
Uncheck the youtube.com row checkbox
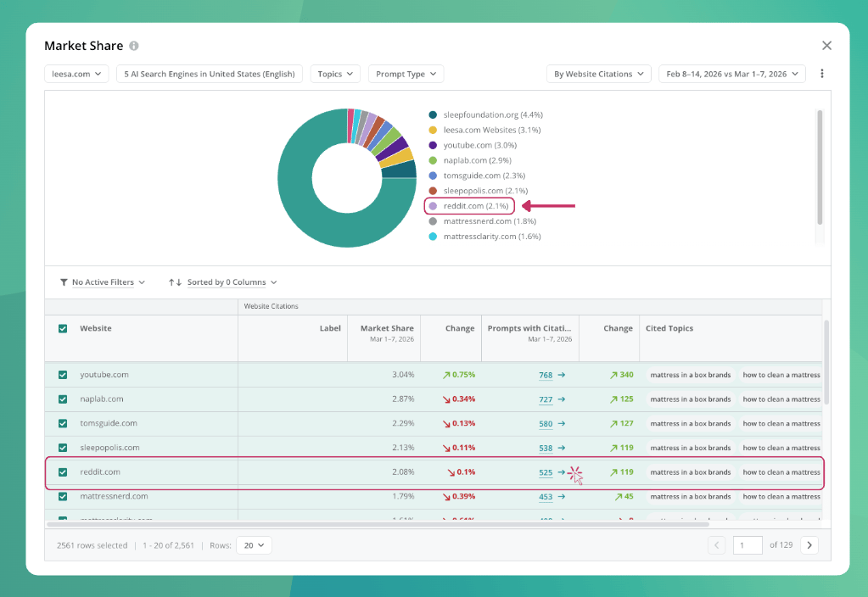[63, 375]
